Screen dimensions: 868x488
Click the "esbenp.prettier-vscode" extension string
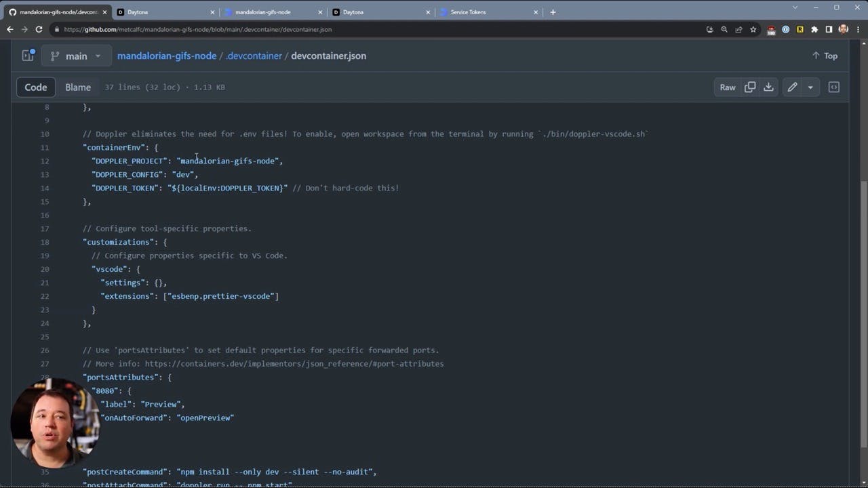[x=221, y=296]
